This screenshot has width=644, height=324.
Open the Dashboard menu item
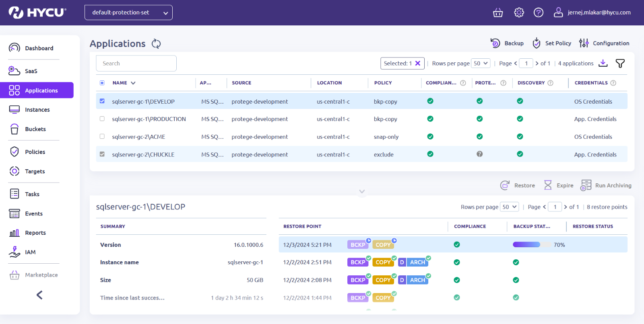pos(39,48)
